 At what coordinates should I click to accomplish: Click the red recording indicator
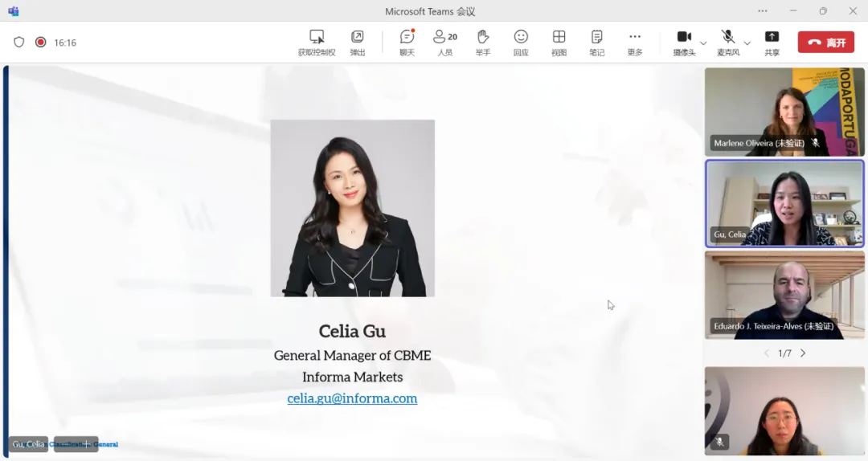tap(40, 42)
